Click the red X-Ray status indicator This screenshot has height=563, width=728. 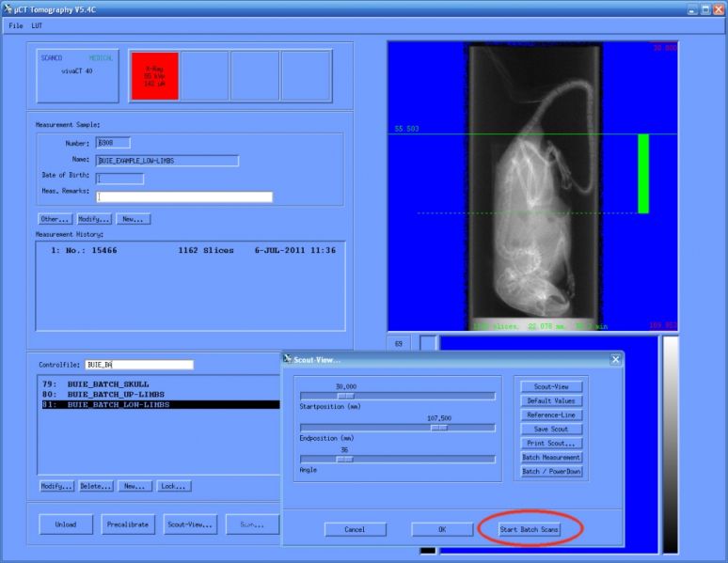pos(154,75)
